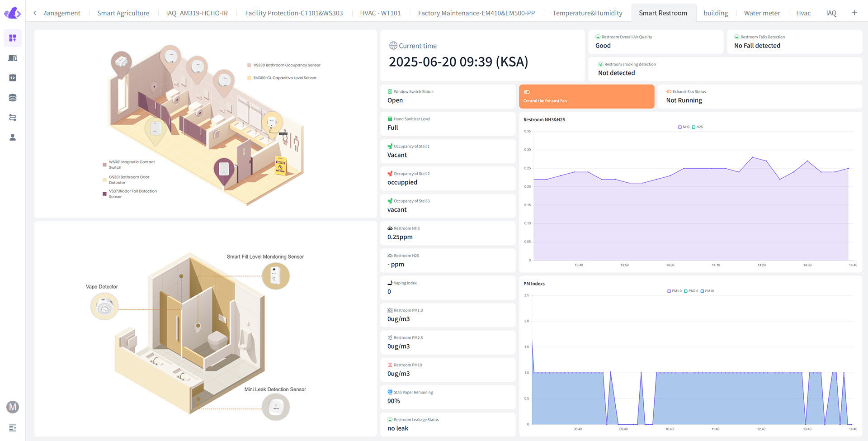
Task: Open the workflow route icon in sidebar
Action: point(13,118)
